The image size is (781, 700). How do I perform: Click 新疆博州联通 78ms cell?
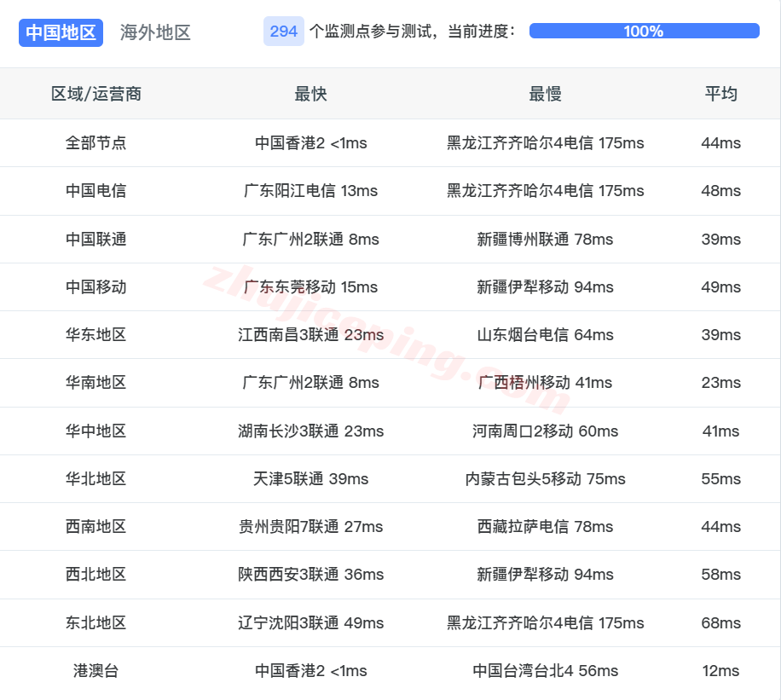click(x=546, y=239)
